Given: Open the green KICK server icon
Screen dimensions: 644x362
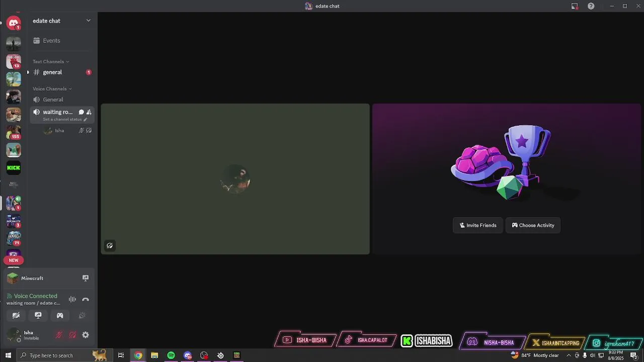Looking at the screenshot, I should [14, 168].
